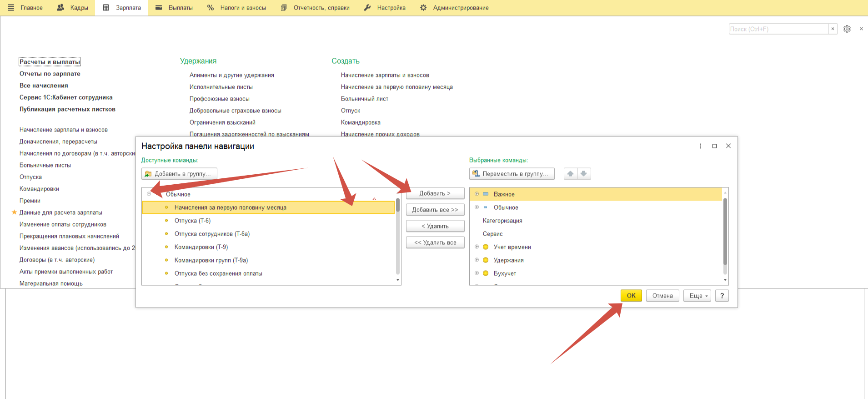868x399 pixels.
Task: Focus the Поиск search input field
Action: tap(778, 29)
